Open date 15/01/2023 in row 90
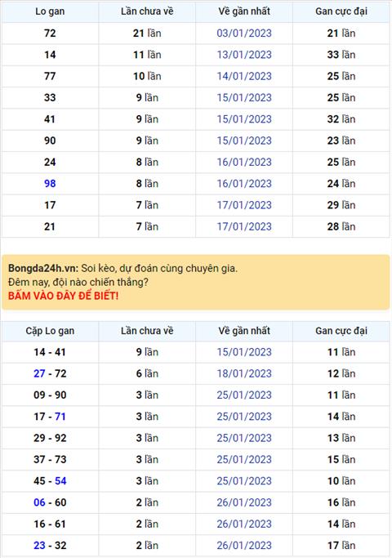This screenshot has height=558, width=392. click(x=244, y=141)
